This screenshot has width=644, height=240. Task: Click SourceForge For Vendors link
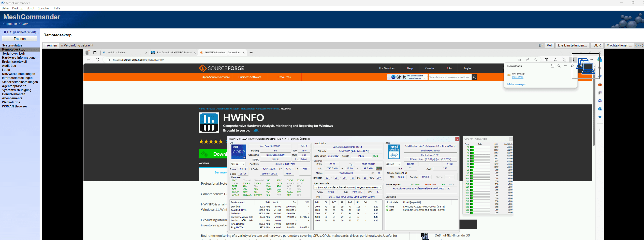[387, 68]
